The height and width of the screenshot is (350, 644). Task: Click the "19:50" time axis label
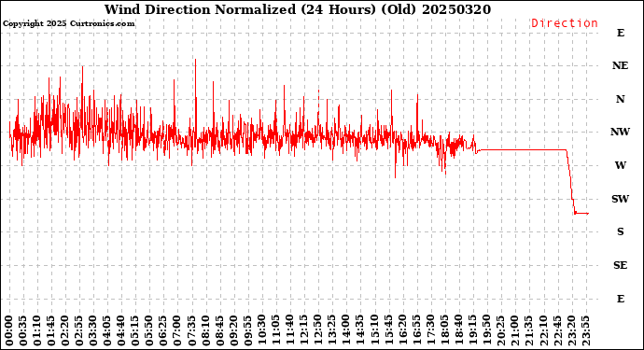[x=486, y=330]
